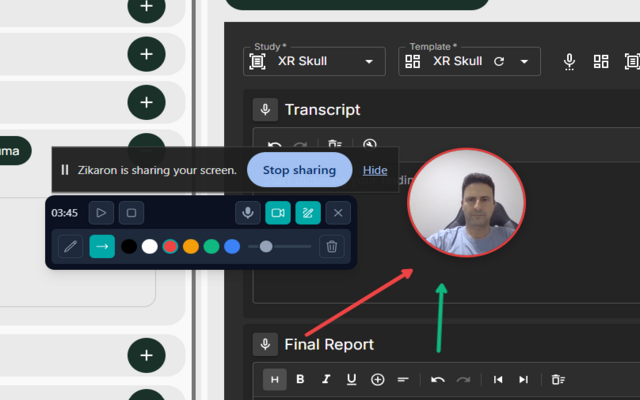Open the Template dropdown showing XR Skull
This screenshot has height=400, width=640.
point(469,62)
